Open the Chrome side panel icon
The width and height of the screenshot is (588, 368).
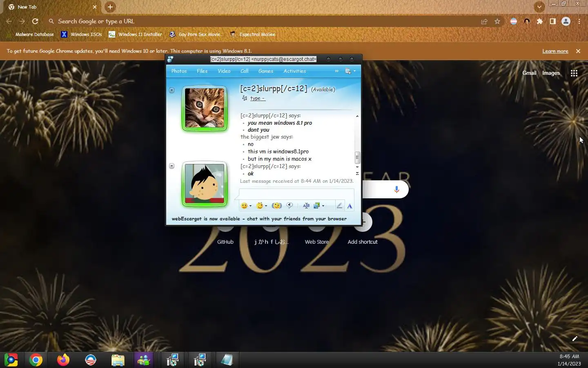(553, 21)
